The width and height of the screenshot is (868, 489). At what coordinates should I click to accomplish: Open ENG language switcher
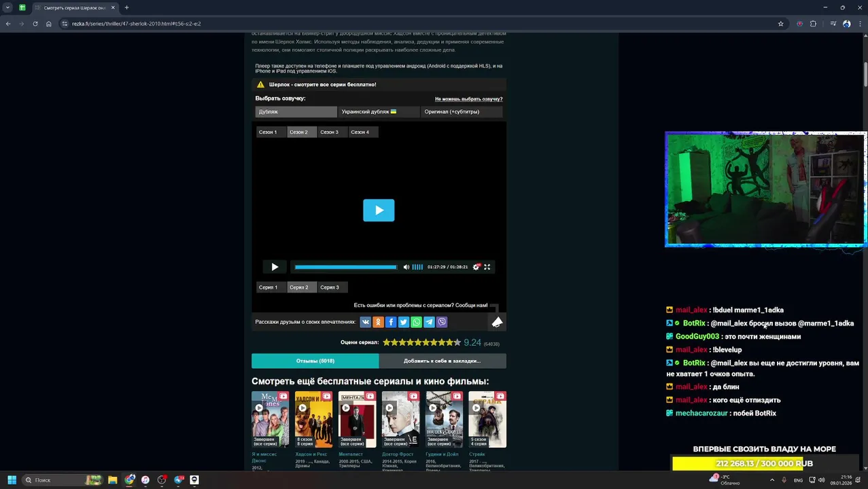798,480
